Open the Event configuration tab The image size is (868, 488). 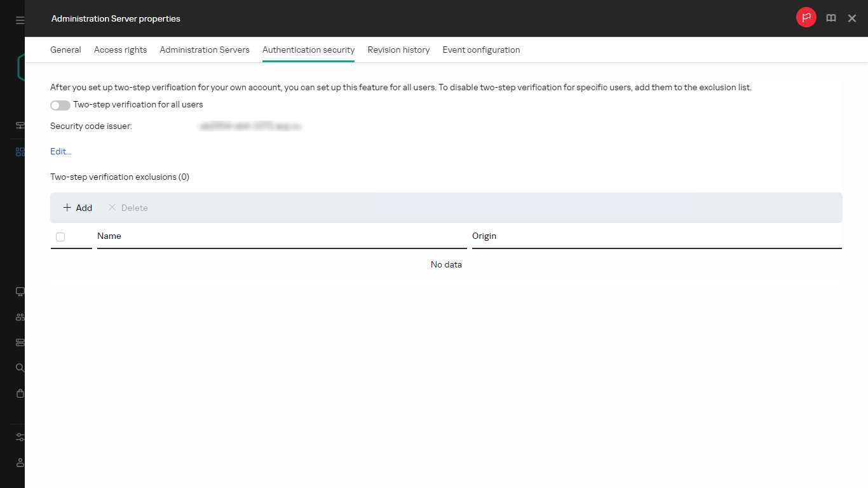tap(481, 50)
